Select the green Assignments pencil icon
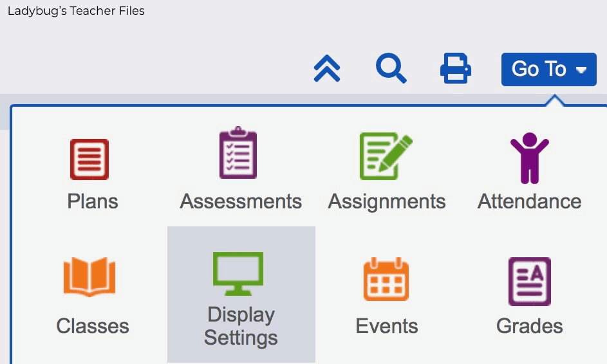 coord(386,156)
